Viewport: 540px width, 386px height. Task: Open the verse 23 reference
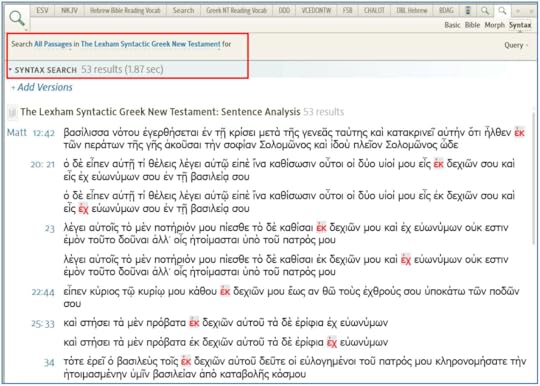click(50, 229)
